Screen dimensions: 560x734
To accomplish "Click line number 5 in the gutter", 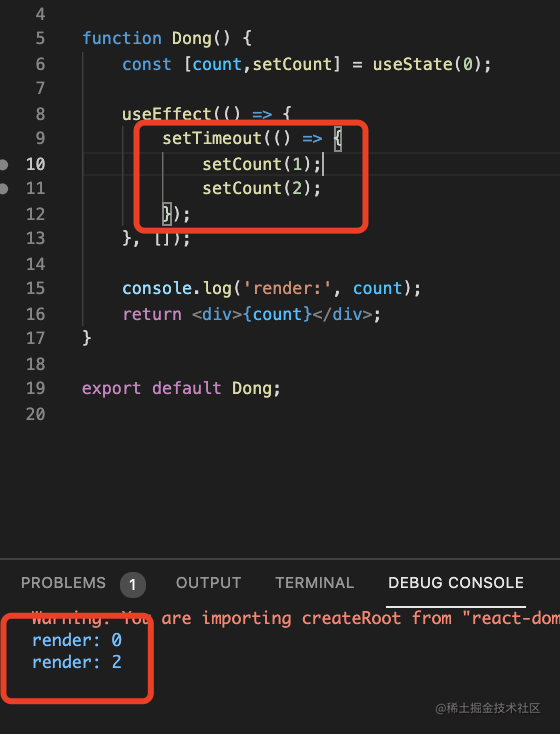I will 40,38.
